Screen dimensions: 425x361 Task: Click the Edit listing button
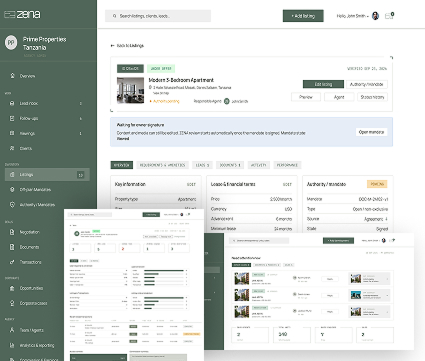click(x=323, y=84)
